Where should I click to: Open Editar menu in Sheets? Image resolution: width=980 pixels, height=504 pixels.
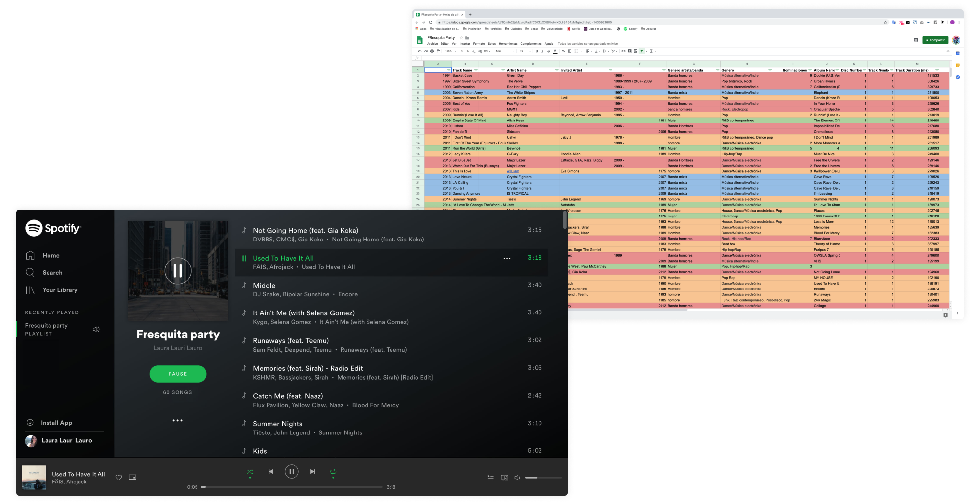pos(445,44)
